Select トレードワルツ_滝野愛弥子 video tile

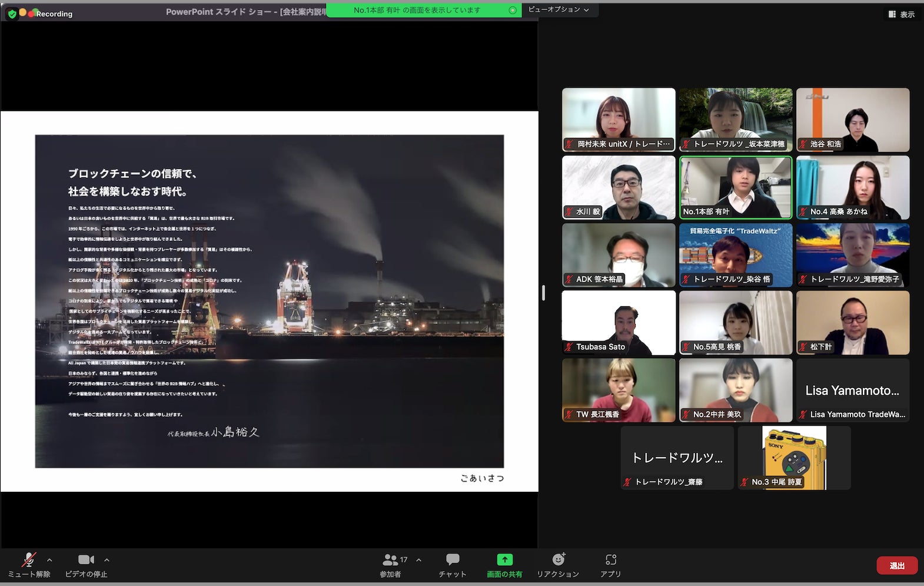pyautogui.click(x=853, y=255)
